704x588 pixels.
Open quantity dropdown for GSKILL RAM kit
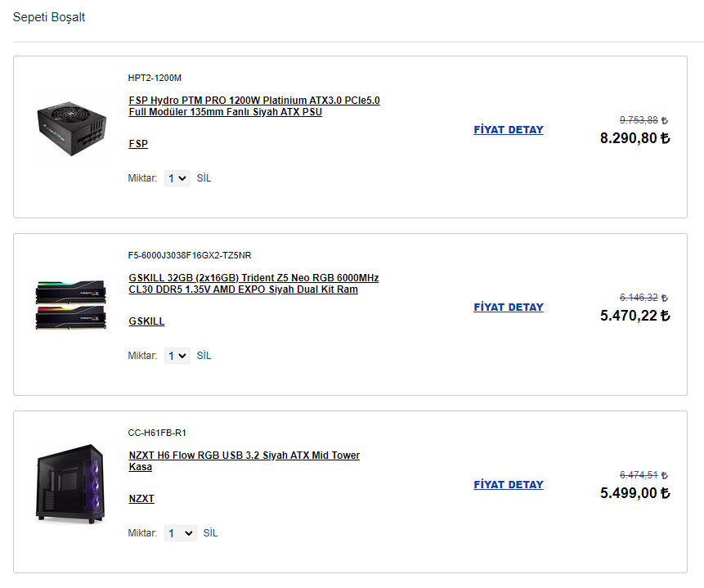pos(177,356)
